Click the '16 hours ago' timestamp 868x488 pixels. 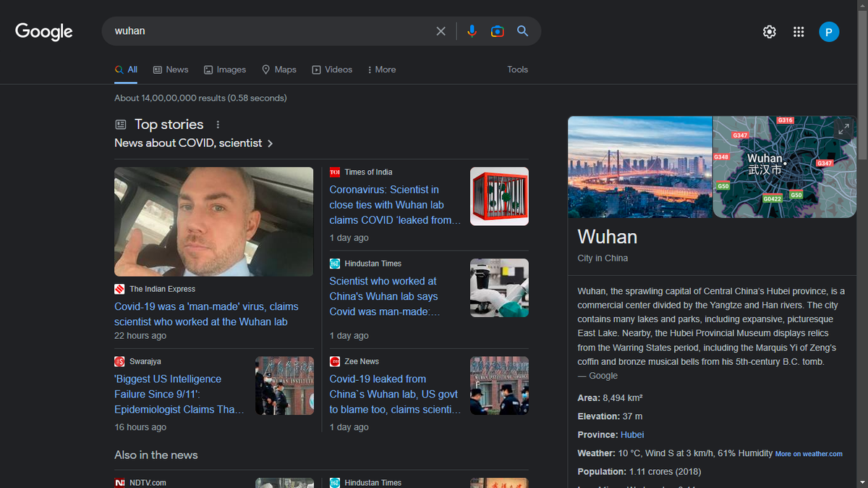(x=140, y=427)
